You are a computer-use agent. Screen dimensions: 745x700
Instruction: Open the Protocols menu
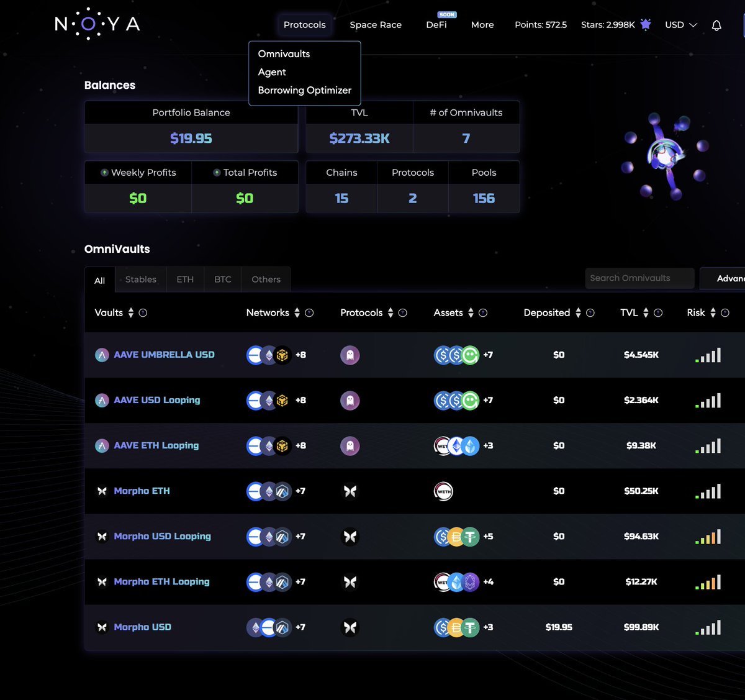click(304, 25)
